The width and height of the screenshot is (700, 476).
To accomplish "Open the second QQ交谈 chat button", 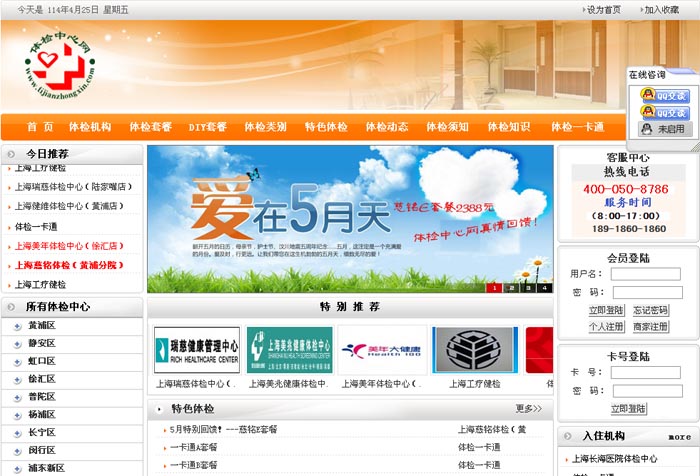I will point(664,112).
